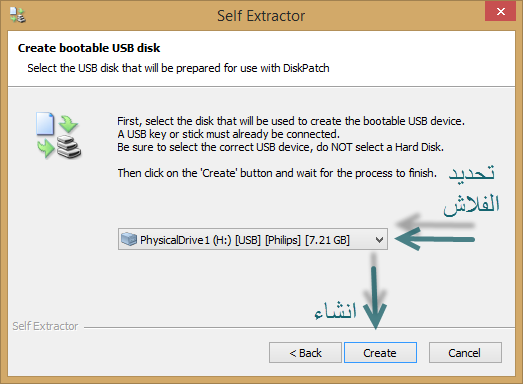Click the 'Create bootable USB disk' heading
The image size is (523, 384).
click(x=89, y=48)
